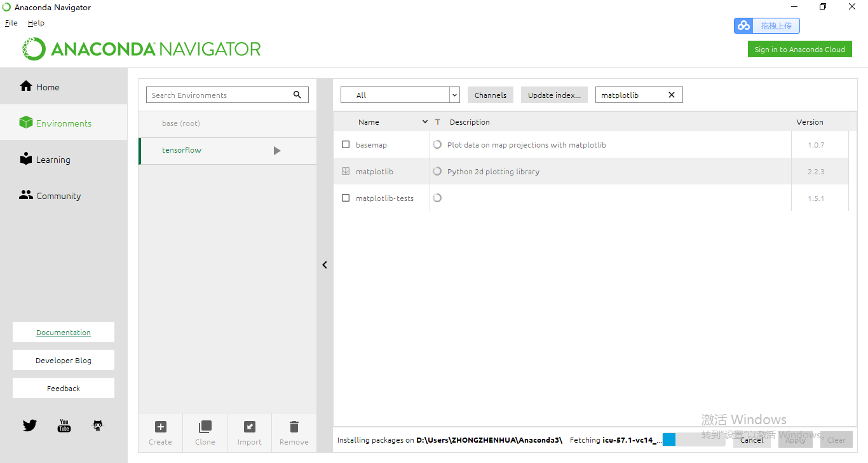Click the package install progress bar
The height and width of the screenshot is (463, 868).
[693, 439]
